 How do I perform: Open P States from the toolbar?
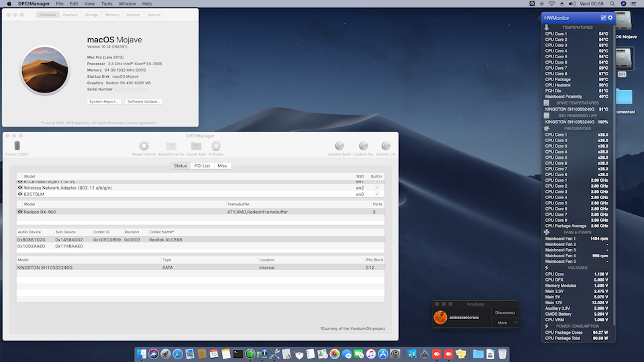(x=217, y=146)
